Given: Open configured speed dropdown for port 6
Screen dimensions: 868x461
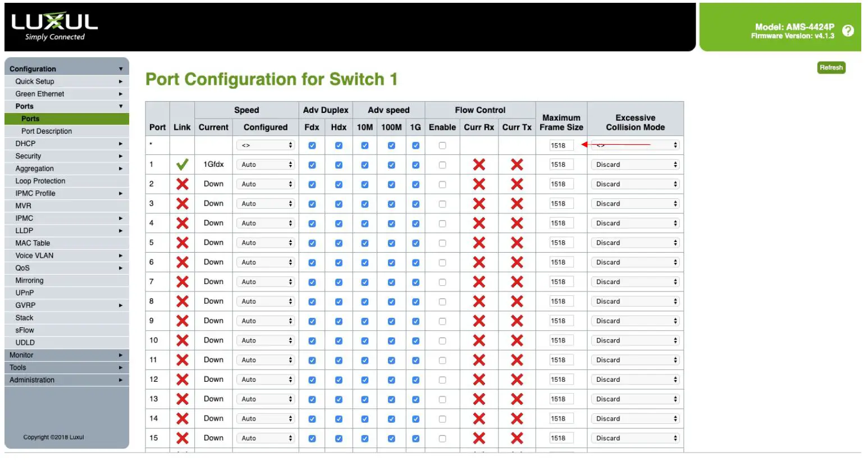Looking at the screenshot, I should 266,262.
